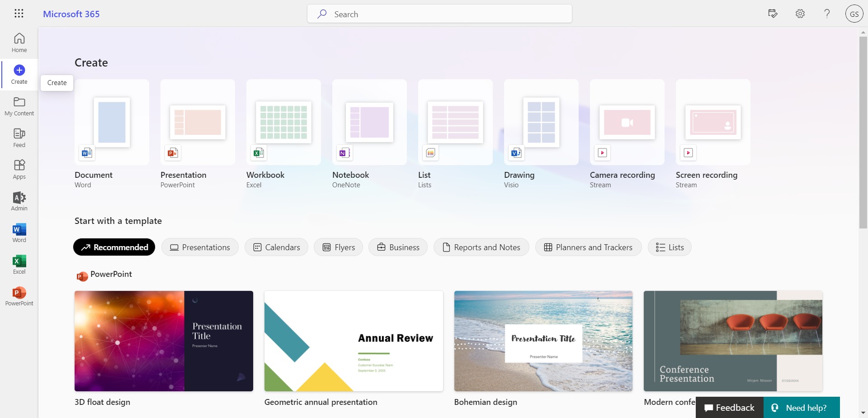Filter templates by Calendars
The height and width of the screenshot is (418, 868).
coord(276,247)
